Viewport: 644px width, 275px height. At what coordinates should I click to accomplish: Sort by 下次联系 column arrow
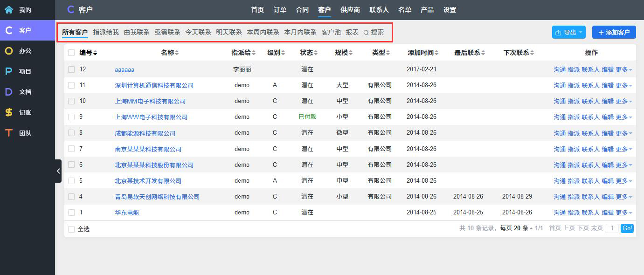[532, 53]
